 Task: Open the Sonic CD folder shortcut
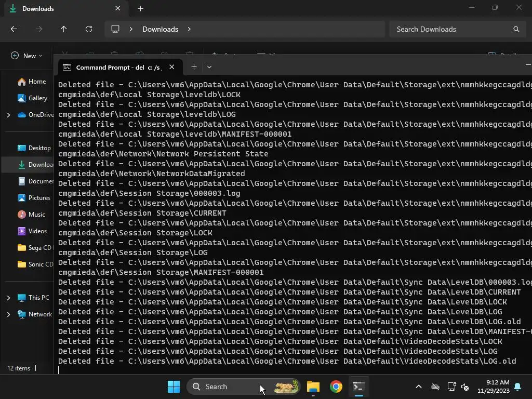tap(35, 264)
